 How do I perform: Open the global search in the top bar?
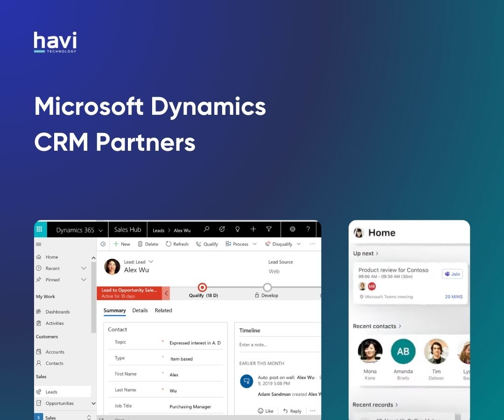coord(206,229)
